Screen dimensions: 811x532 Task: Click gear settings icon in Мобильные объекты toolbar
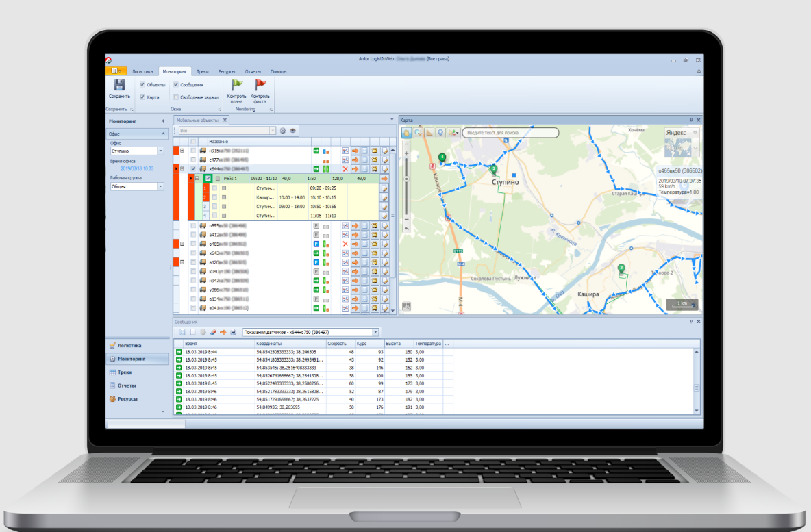click(x=283, y=131)
